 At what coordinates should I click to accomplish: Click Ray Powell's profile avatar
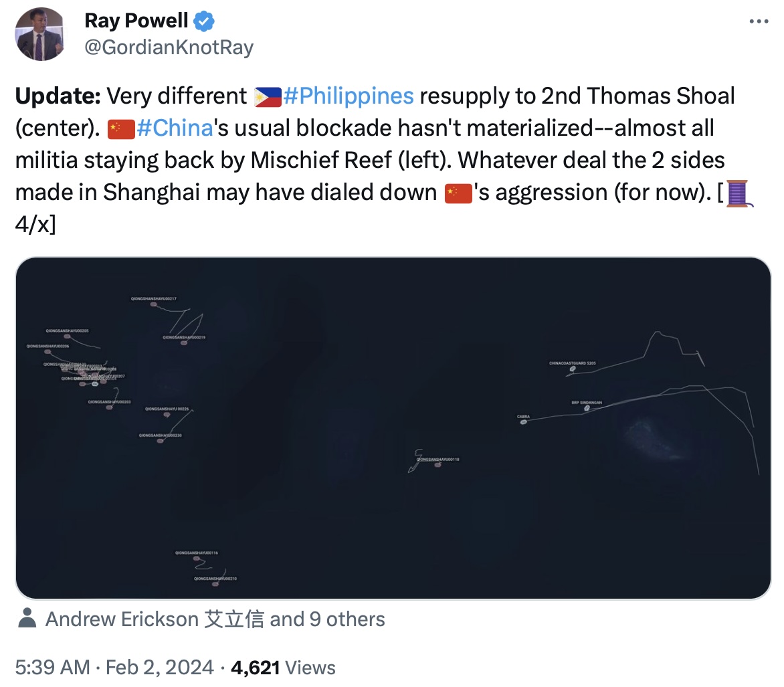[x=40, y=33]
